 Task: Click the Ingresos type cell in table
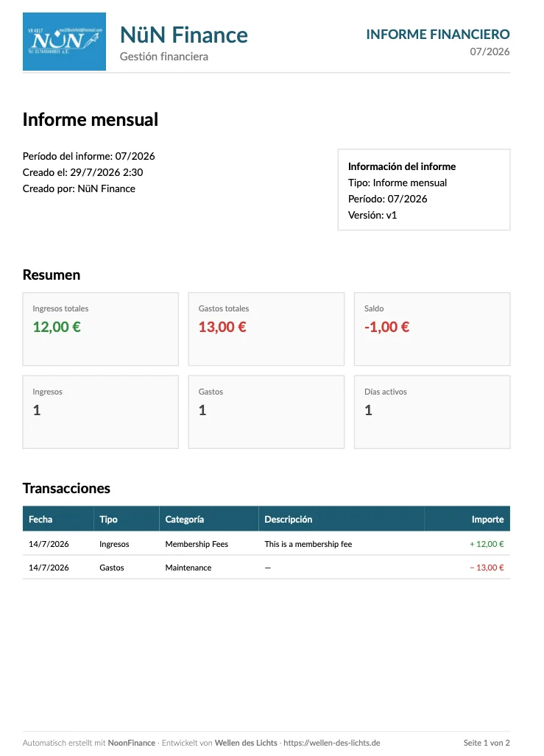coord(114,544)
